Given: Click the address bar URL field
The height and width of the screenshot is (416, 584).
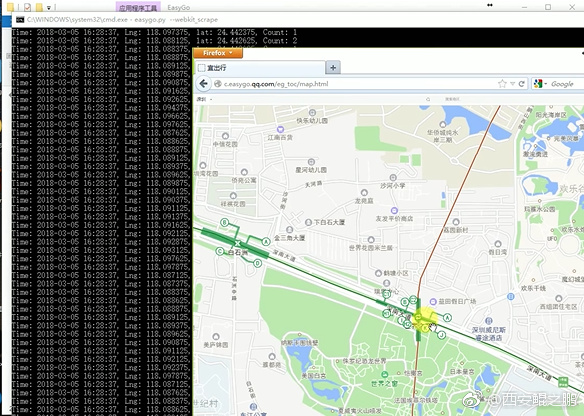Looking at the screenshot, I should 359,84.
